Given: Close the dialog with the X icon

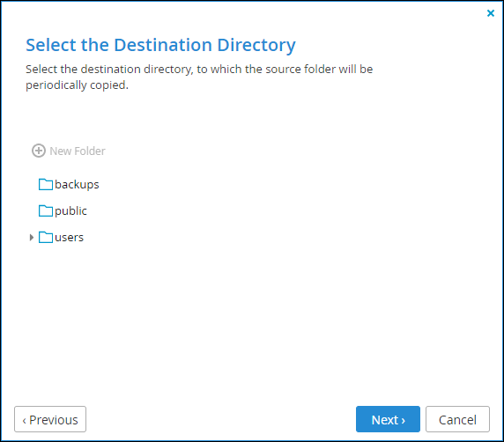Looking at the screenshot, I should click(x=491, y=13).
